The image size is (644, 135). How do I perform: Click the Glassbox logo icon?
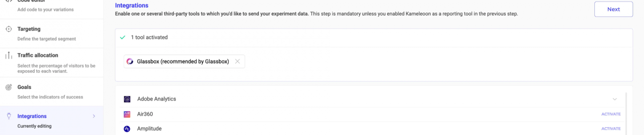tap(130, 62)
